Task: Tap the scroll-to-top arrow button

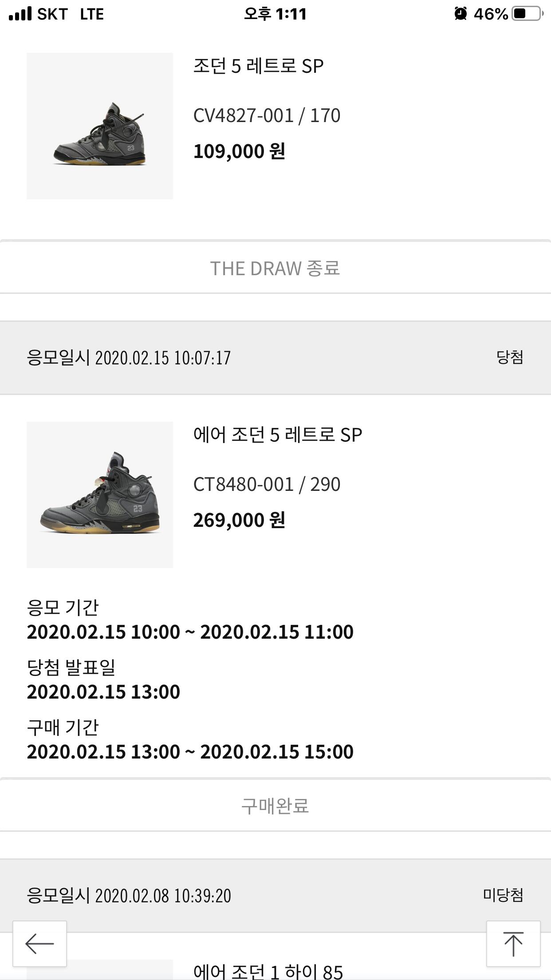Action: click(x=513, y=944)
